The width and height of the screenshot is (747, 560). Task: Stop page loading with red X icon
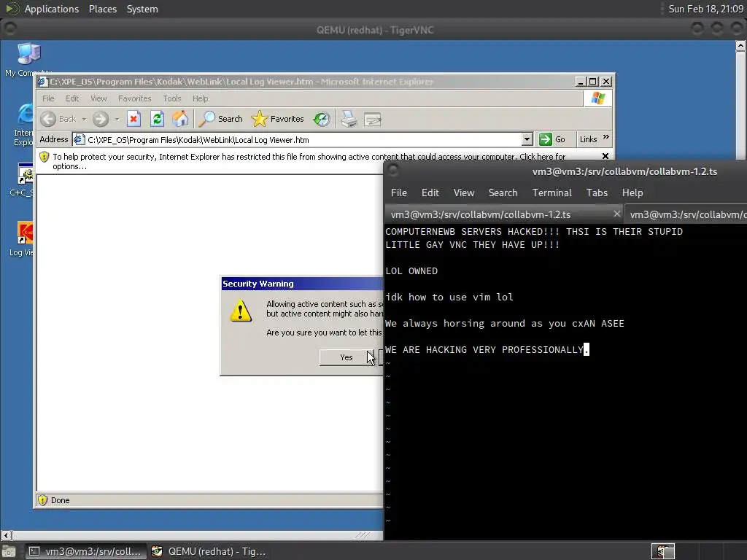coord(134,119)
